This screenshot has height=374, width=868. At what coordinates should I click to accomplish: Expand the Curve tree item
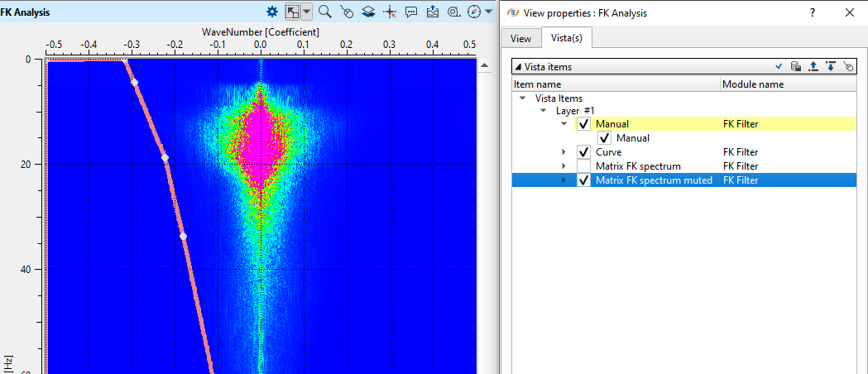564,152
